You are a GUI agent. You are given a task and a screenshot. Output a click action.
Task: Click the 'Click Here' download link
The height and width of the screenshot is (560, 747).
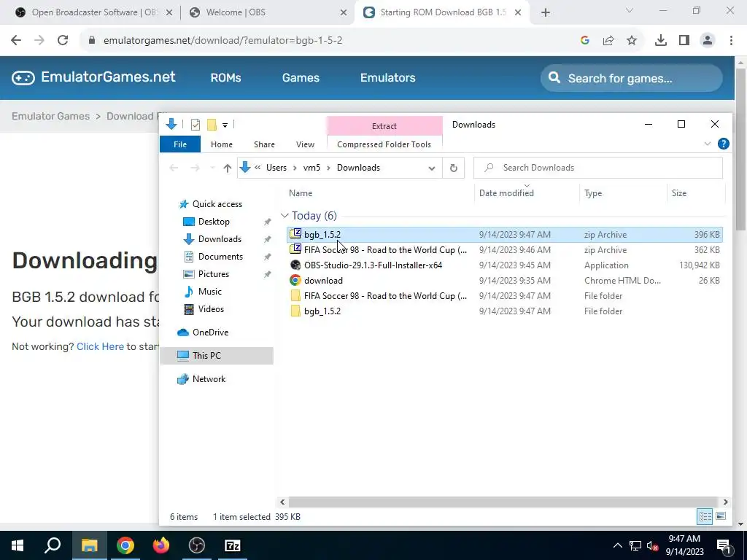click(x=100, y=346)
